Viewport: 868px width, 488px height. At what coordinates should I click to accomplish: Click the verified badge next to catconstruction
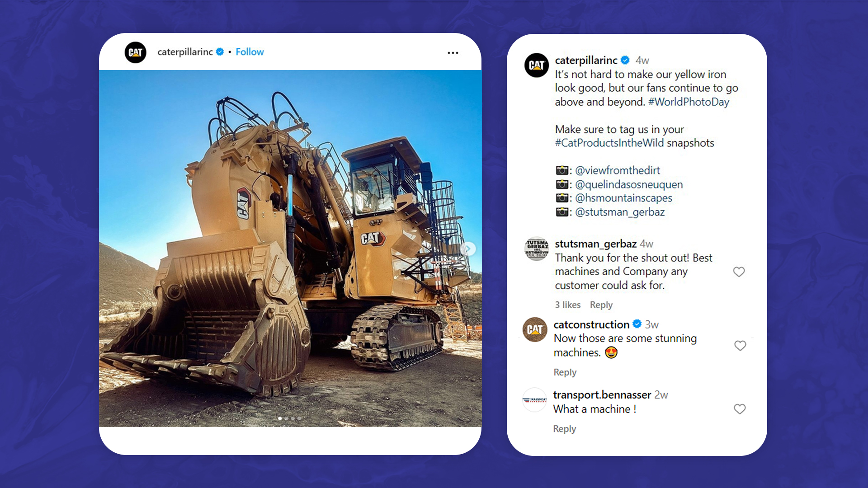pyautogui.click(x=637, y=324)
